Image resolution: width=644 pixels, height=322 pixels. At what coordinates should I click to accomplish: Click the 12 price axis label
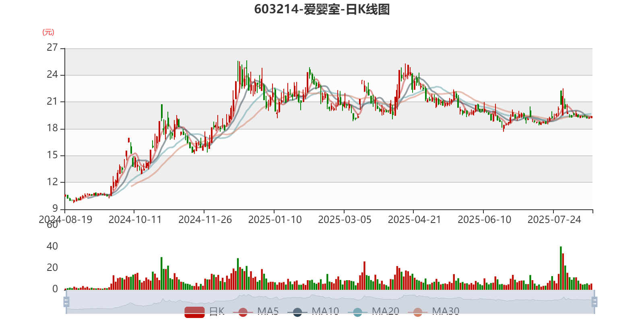pos(52,182)
